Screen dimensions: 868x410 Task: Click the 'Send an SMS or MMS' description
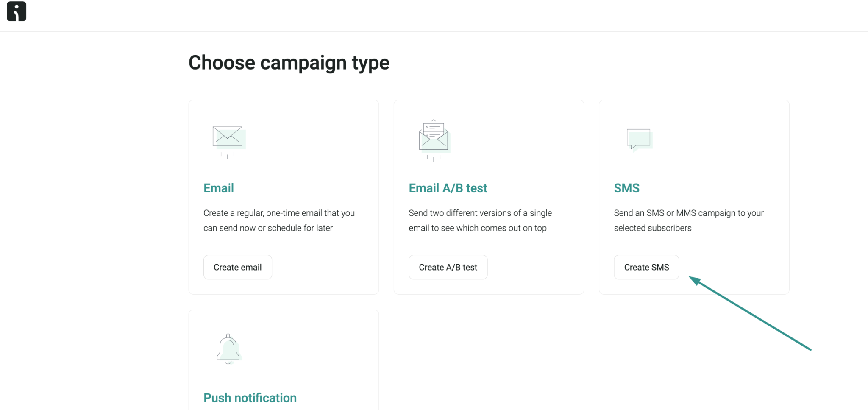(689, 220)
